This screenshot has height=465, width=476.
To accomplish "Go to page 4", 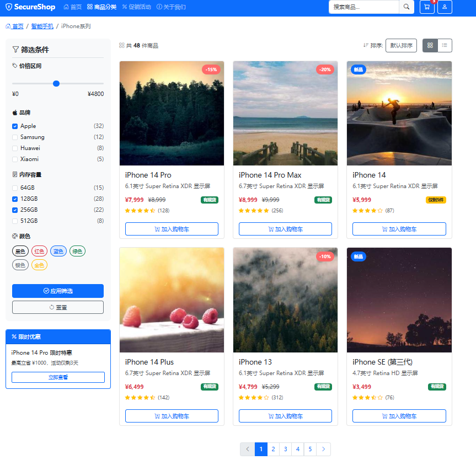I will pyautogui.click(x=298, y=449).
